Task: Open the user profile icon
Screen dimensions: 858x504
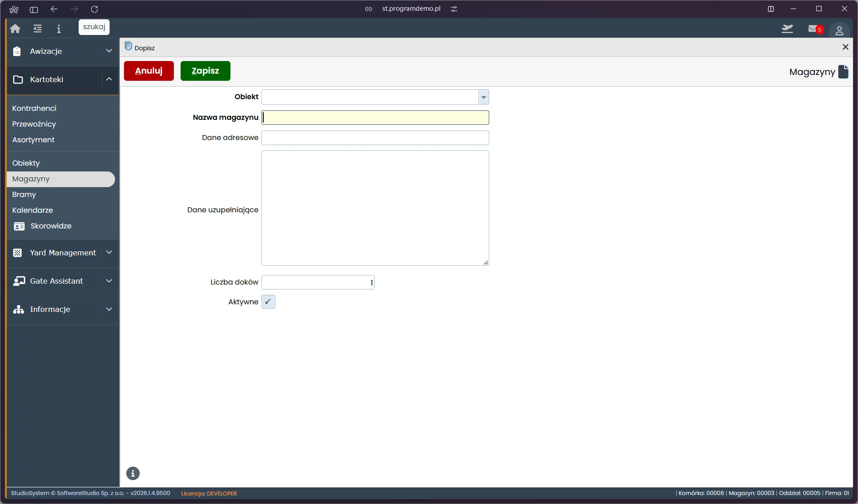Action: tap(839, 31)
